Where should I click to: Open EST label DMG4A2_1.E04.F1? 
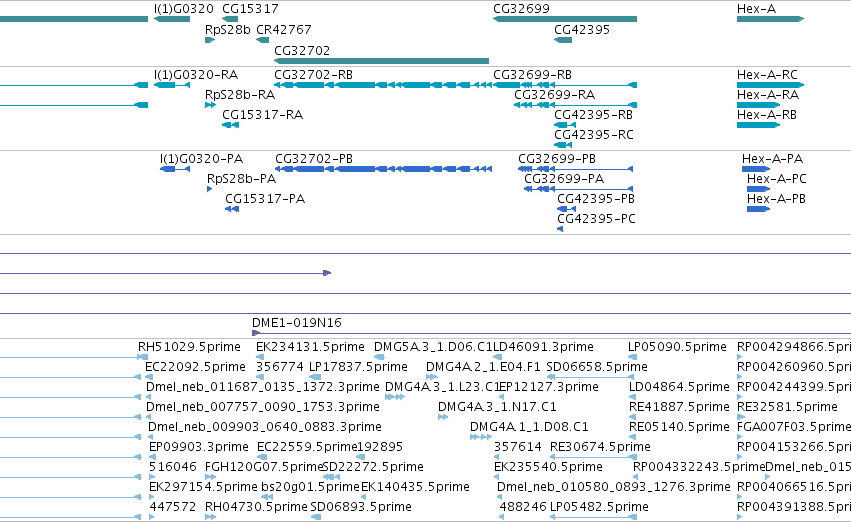(x=483, y=366)
